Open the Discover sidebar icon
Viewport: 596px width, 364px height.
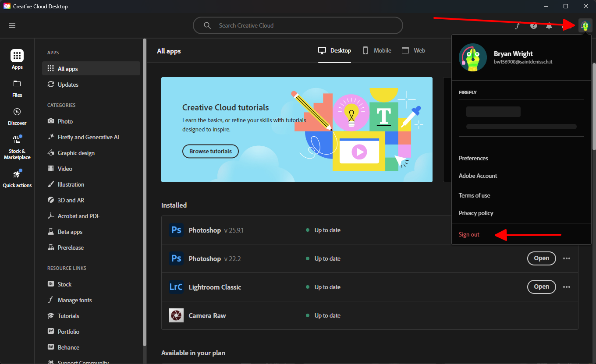17,112
